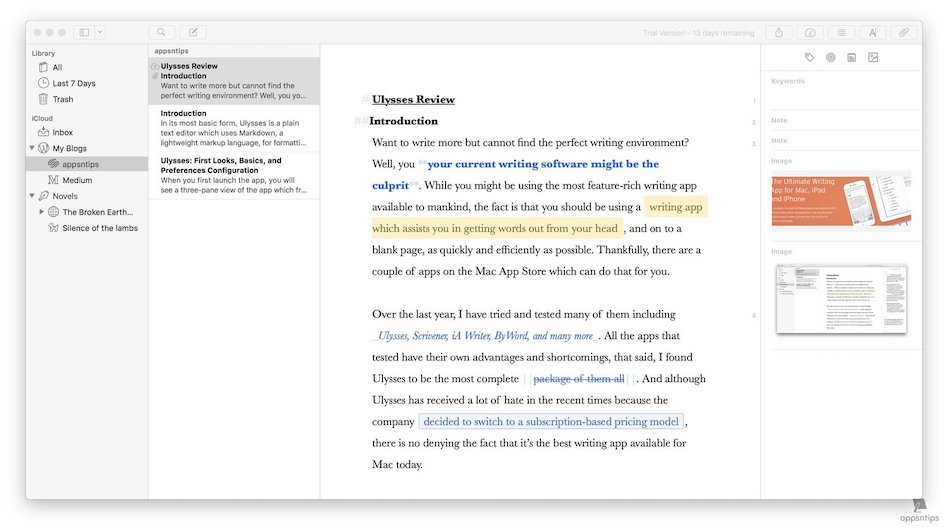
Task: Open the export share toolbar button
Action: tap(779, 33)
